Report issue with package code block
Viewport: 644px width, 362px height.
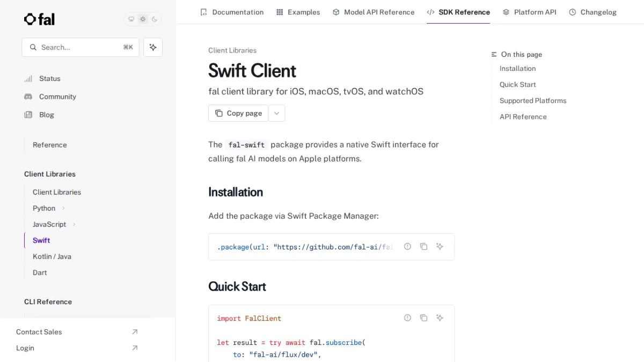click(407, 247)
